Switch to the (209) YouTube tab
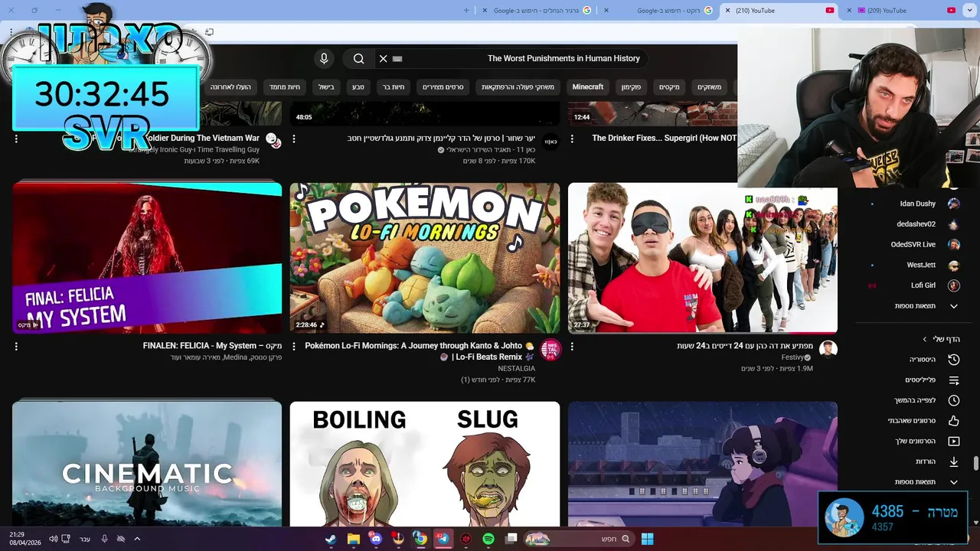The height and width of the screenshot is (551, 980). 909,10
